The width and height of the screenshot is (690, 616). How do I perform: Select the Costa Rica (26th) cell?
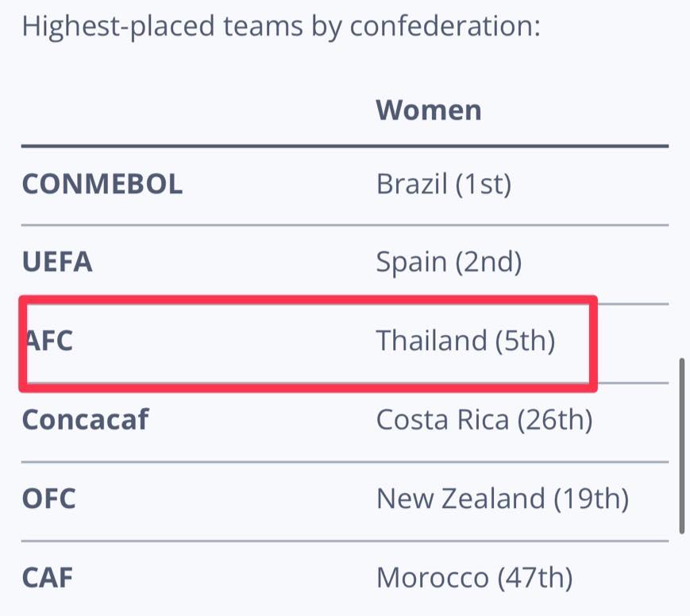pos(484,420)
